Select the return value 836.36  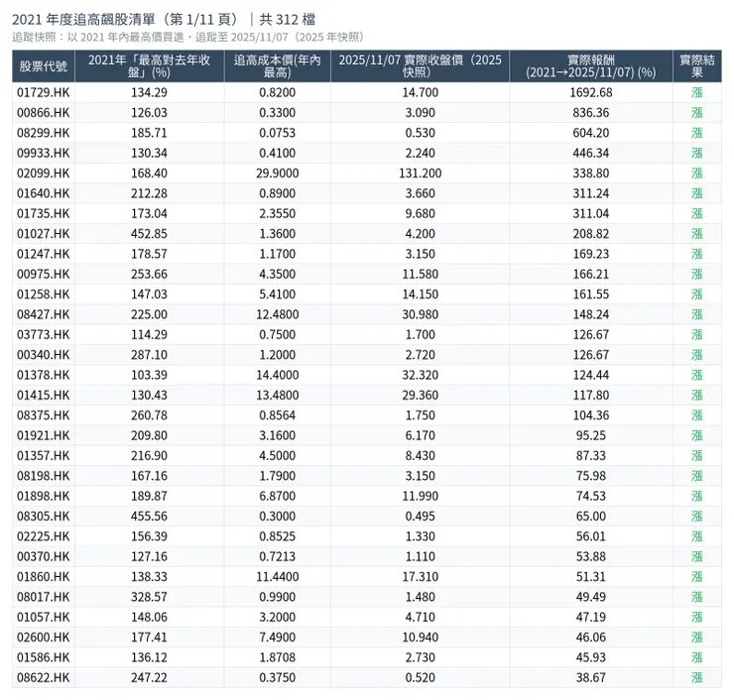pos(591,112)
